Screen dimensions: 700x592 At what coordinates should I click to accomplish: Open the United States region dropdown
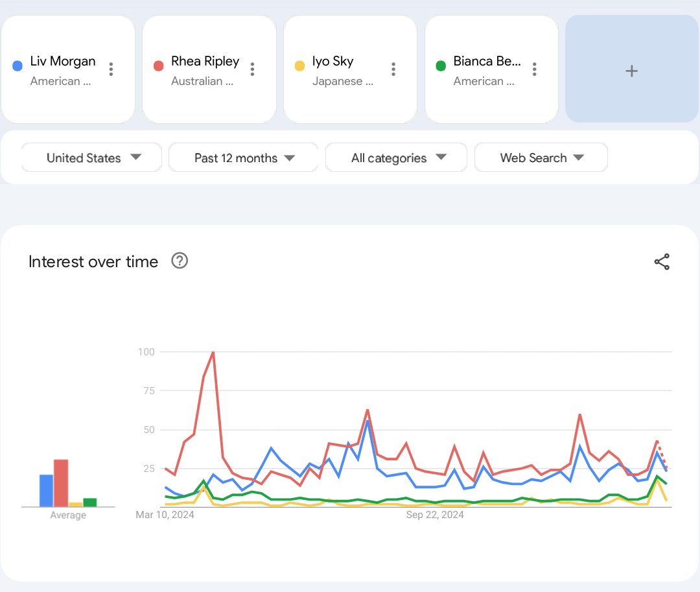pyautogui.click(x=91, y=158)
